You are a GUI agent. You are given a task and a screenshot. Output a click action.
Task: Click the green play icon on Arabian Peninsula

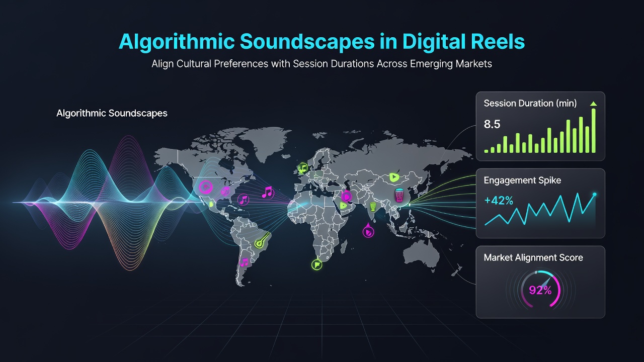point(343,205)
